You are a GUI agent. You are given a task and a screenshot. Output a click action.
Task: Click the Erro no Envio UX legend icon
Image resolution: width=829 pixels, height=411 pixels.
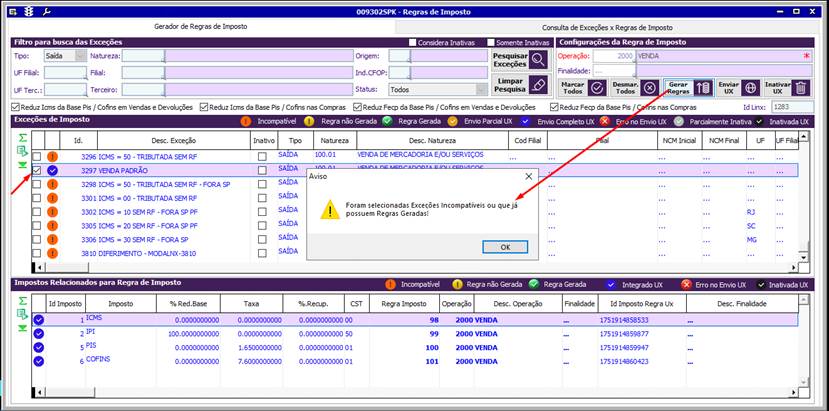pos(605,121)
